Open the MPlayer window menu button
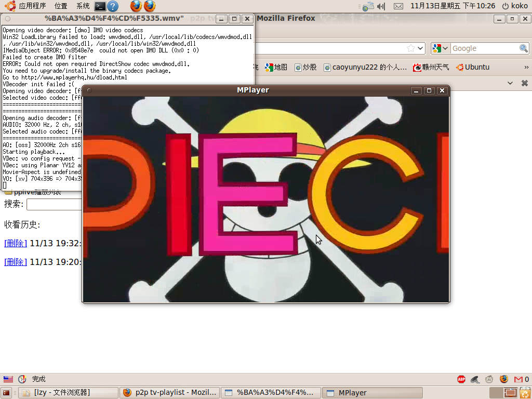The image size is (532, 399). 89,90
